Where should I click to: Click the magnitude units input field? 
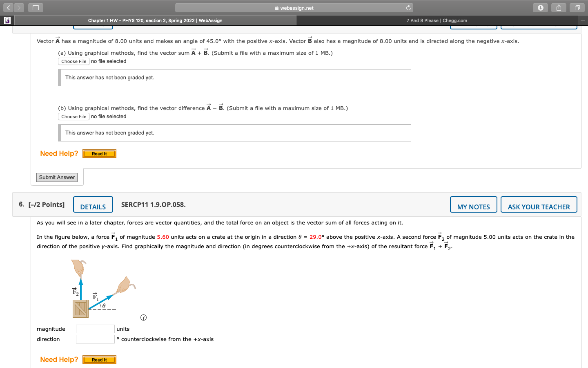coord(95,329)
